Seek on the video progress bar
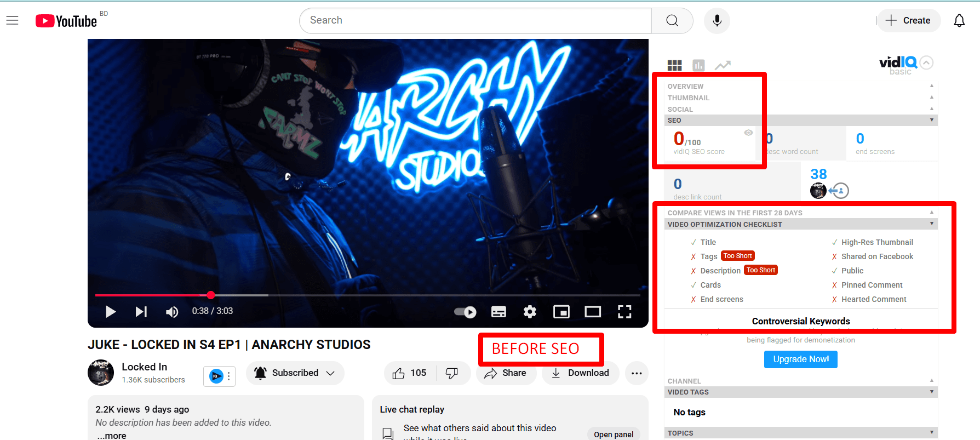The image size is (980, 440). point(366,295)
